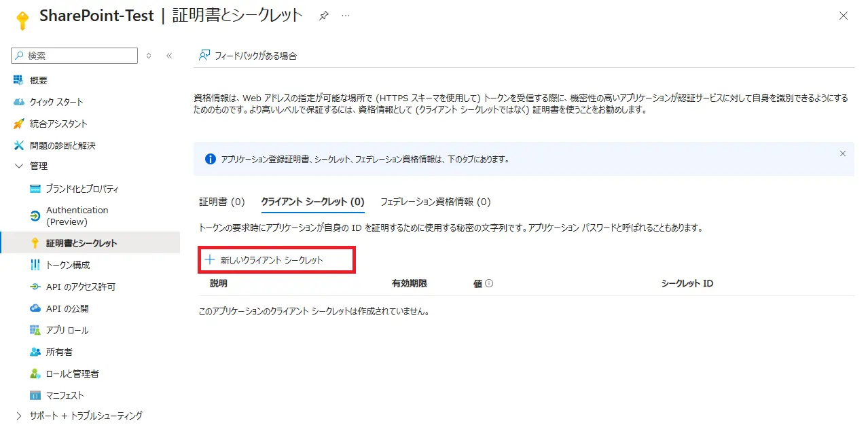This screenshot has height=436, width=868.
Task: Click the シークレット ID column header
Action: tap(687, 283)
